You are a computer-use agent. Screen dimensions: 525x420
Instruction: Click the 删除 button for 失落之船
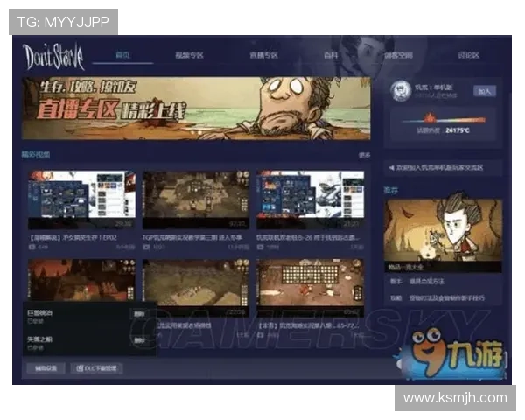[x=139, y=340]
